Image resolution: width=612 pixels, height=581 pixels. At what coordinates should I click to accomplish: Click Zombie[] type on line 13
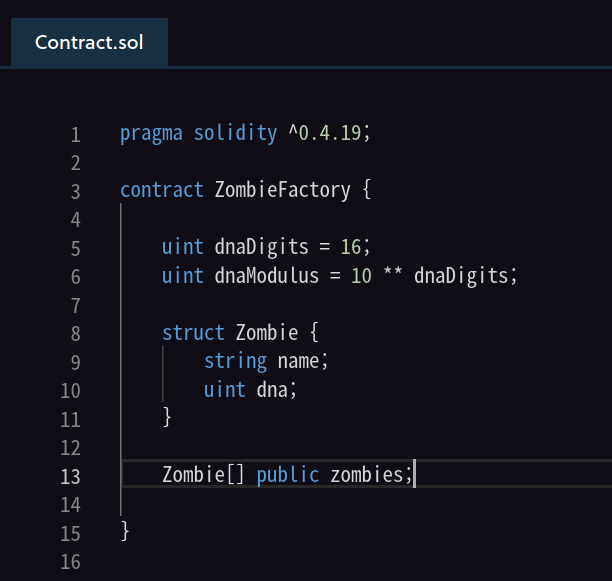click(204, 474)
